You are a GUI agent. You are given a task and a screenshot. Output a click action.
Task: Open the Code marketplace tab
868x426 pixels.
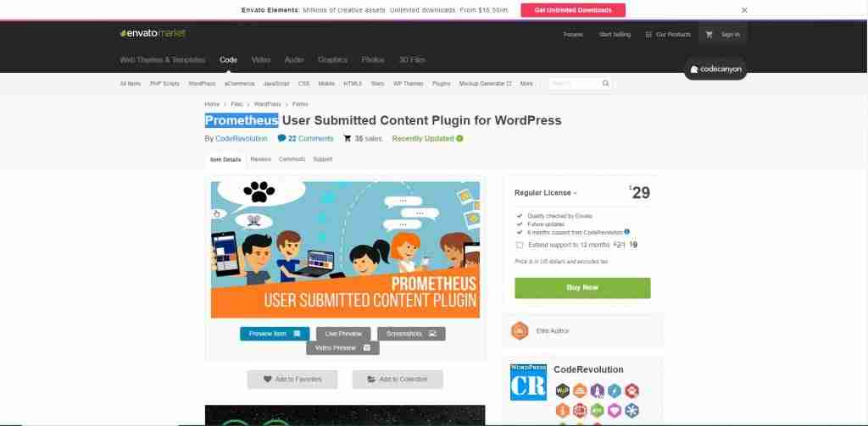(228, 60)
